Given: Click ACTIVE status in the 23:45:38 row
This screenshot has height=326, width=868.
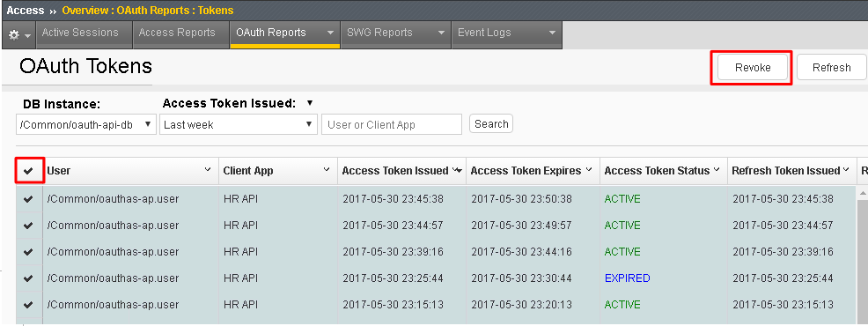Looking at the screenshot, I should pos(622,199).
